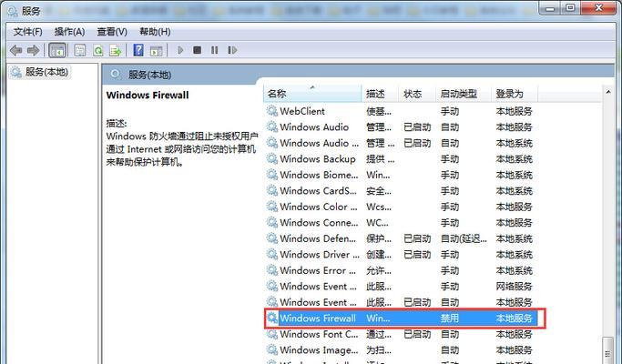Click the gear icon beside Windows Firewall
622x364 pixels.
(x=272, y=318)
